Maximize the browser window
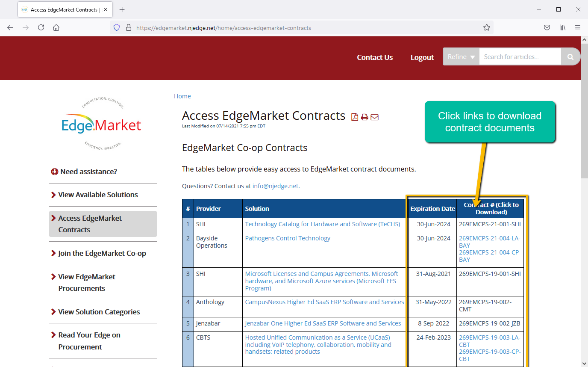The width and height of the screenshot is (588, 367). coord(558,9)
